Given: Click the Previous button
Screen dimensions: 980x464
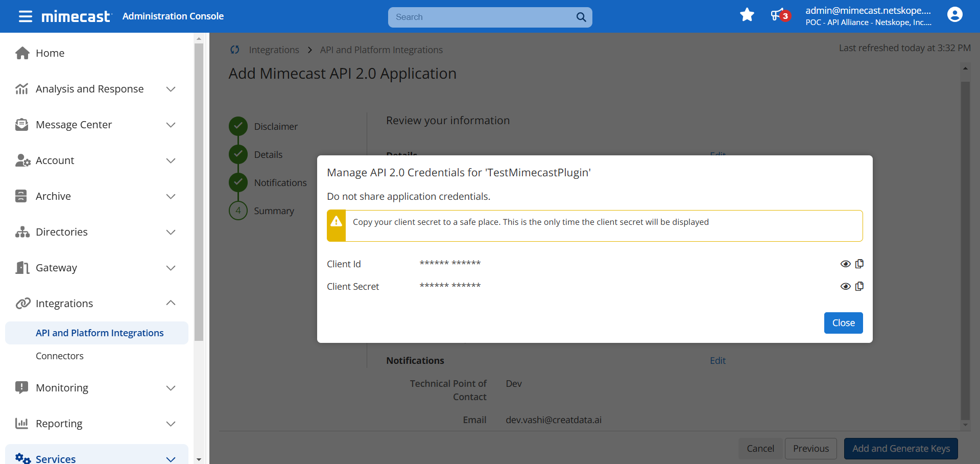Looking at the screenshot, I should [810, 448].
